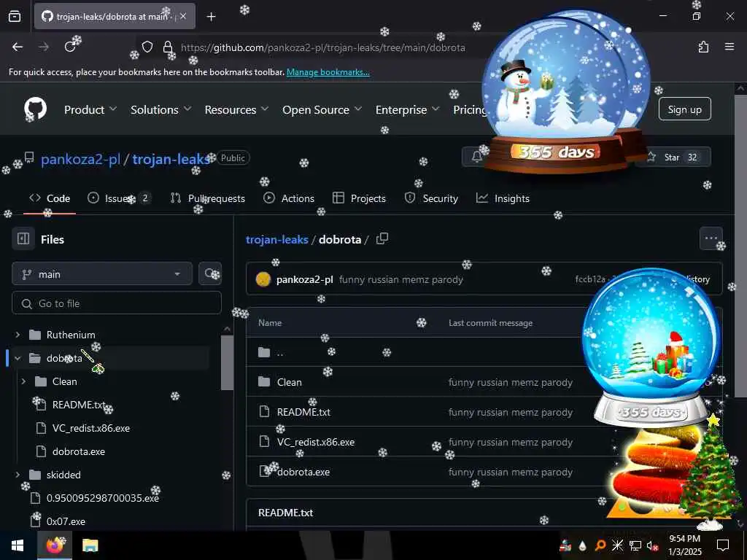
Task: Close the trojan-leaks/dobrota tab
Action: tap(183, 16)
